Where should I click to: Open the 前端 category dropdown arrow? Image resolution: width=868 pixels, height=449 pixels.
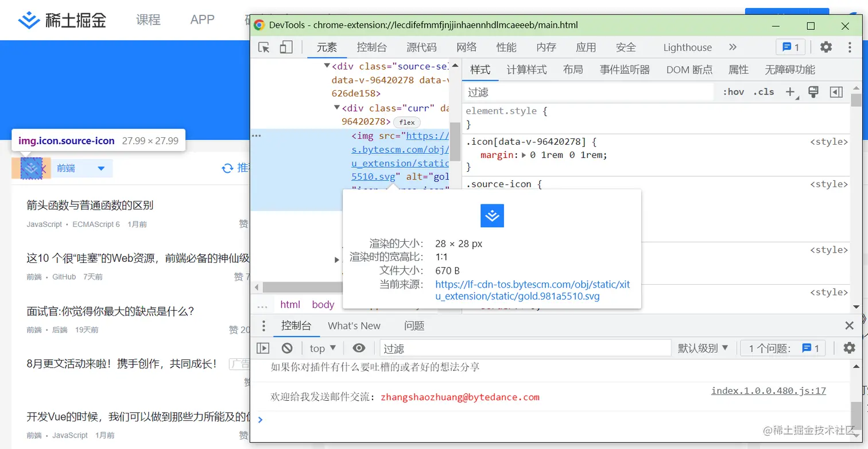(x=102, y=169)
